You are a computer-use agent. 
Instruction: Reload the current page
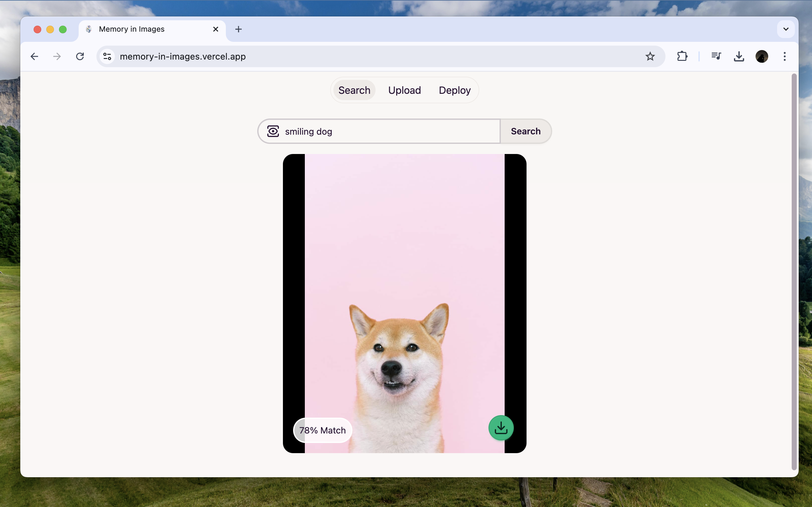[x=80, y=56]
